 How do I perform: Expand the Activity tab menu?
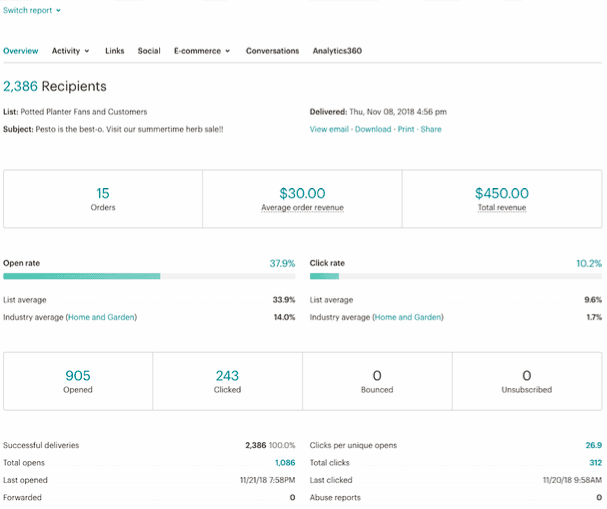pos(70,51)
